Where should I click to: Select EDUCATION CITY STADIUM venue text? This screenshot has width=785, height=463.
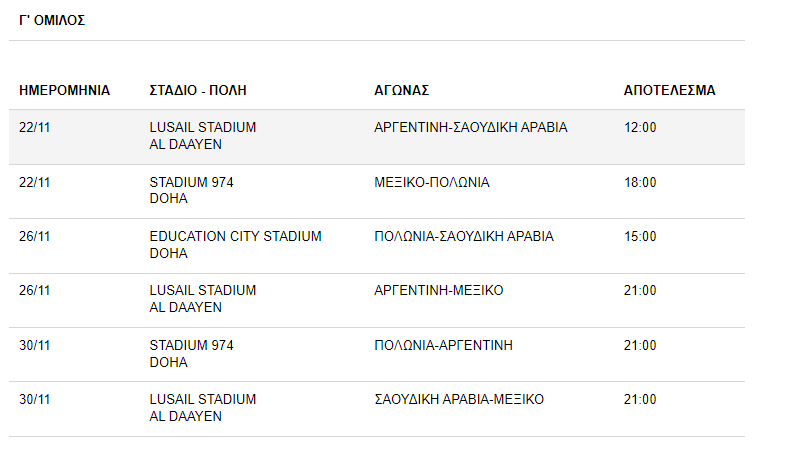click(x=235, y=236)
